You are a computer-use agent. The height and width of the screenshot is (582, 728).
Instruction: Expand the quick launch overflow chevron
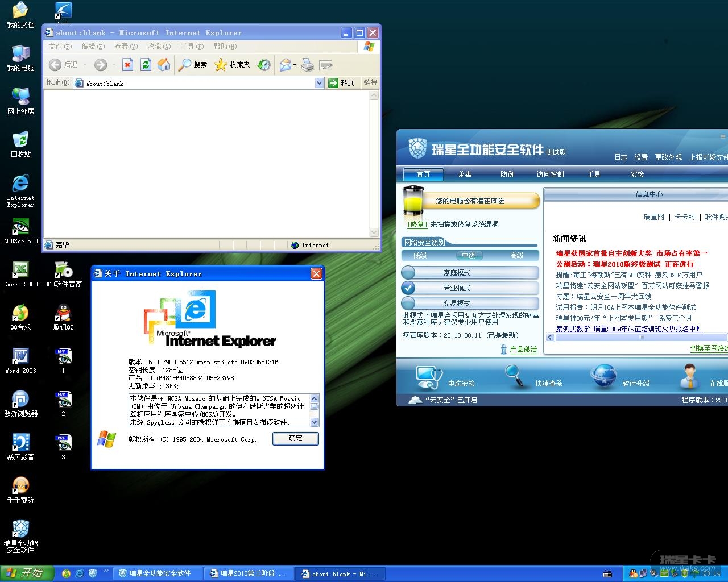tap(106, 571)
